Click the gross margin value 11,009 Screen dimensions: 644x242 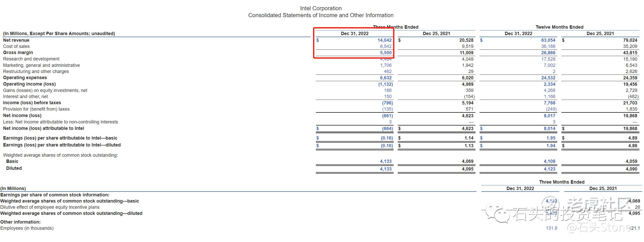[x=466, y=53]
